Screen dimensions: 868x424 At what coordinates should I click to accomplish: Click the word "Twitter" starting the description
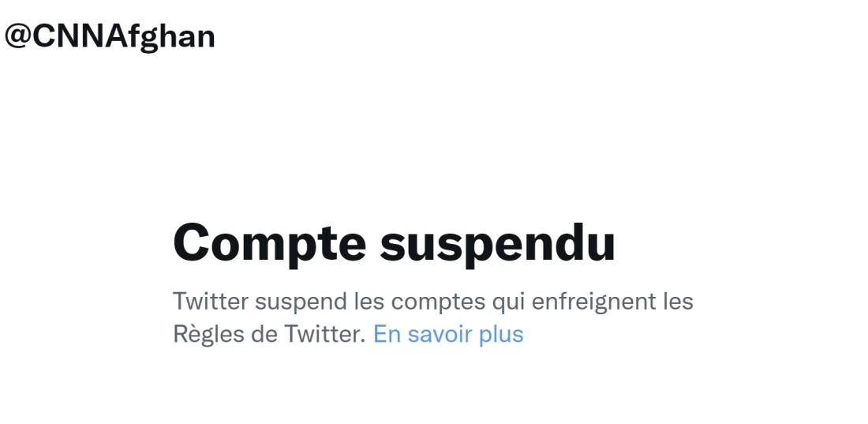coord(211,302)
